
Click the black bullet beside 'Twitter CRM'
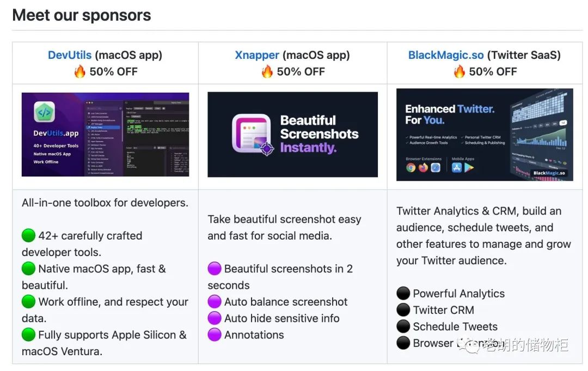pos(403,310)
